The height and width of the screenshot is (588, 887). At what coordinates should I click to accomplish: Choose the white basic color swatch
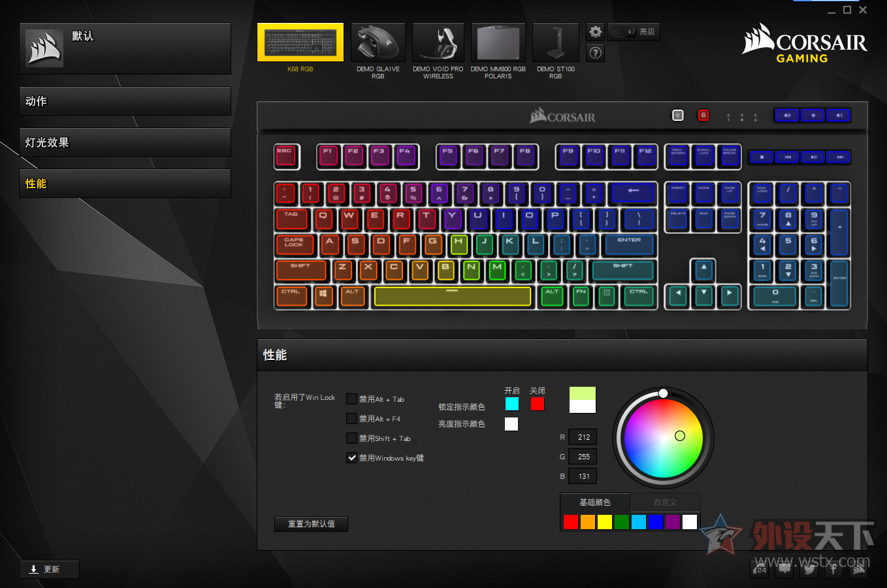[690, 521]
